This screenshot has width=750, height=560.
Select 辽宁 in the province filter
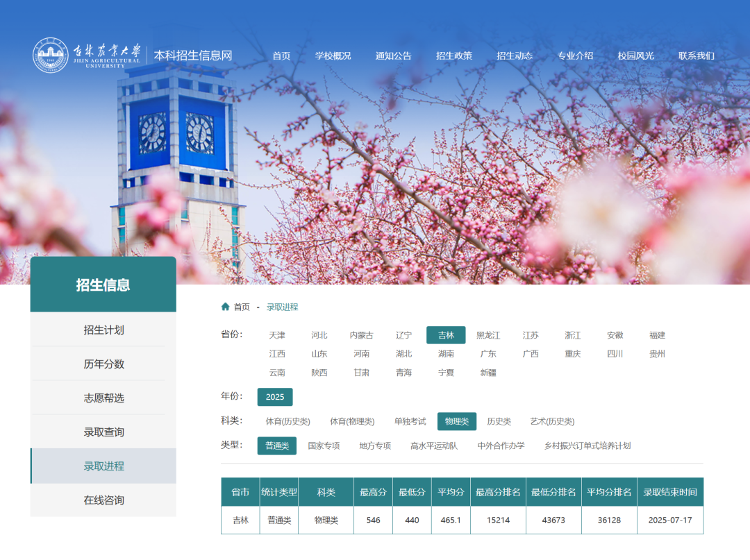click(405, 335)
